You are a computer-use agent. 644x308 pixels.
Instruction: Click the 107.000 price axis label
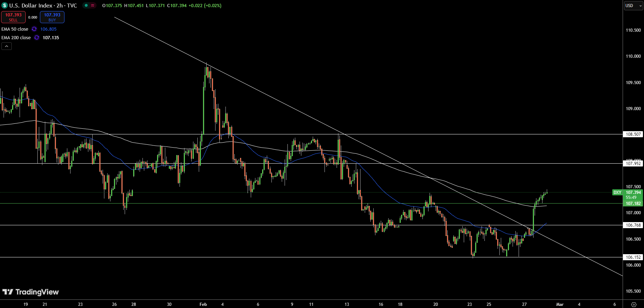tap(633, 213)
